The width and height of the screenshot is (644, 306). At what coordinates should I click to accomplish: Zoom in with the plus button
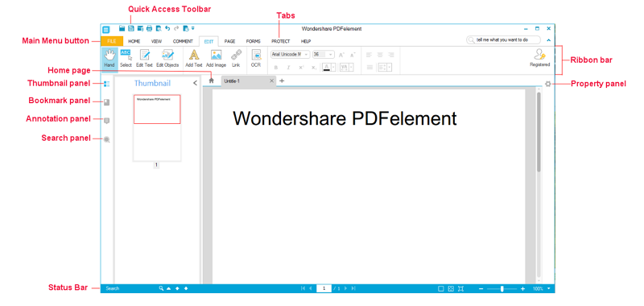(522, 289)
